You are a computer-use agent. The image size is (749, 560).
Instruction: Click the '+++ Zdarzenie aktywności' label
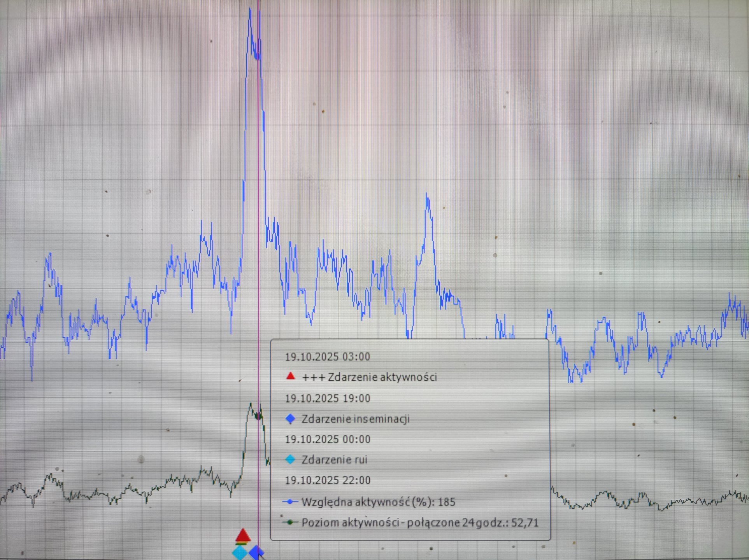(369, 377)
